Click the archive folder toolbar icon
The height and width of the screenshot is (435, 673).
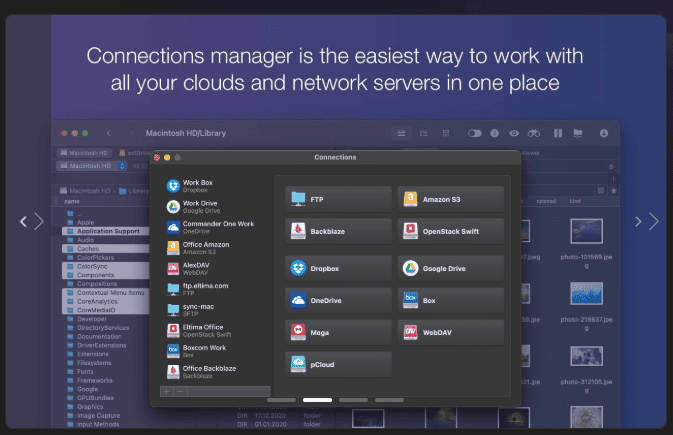(578, 134)
